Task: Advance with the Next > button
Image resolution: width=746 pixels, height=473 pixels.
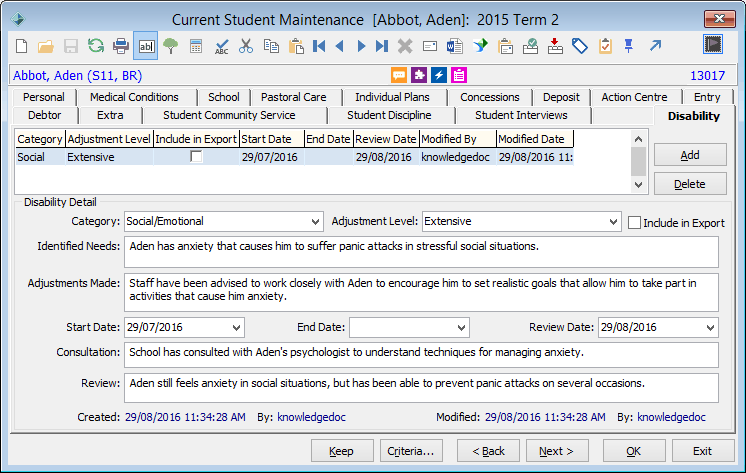Action: [556, 451]
